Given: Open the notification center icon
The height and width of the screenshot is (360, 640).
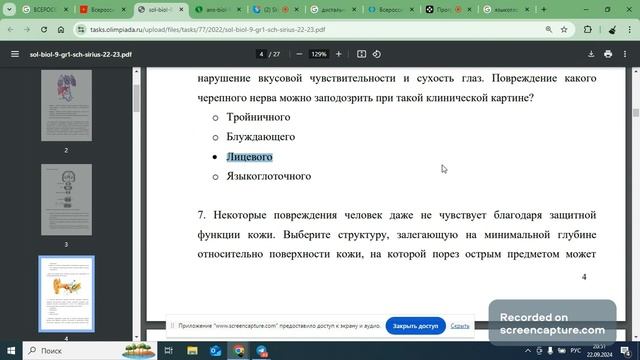Looking at the screenshot, I should pyautogui.click(x=625, y=351).
